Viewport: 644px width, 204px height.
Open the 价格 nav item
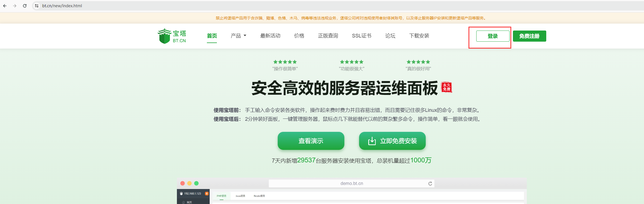[299, 36]
